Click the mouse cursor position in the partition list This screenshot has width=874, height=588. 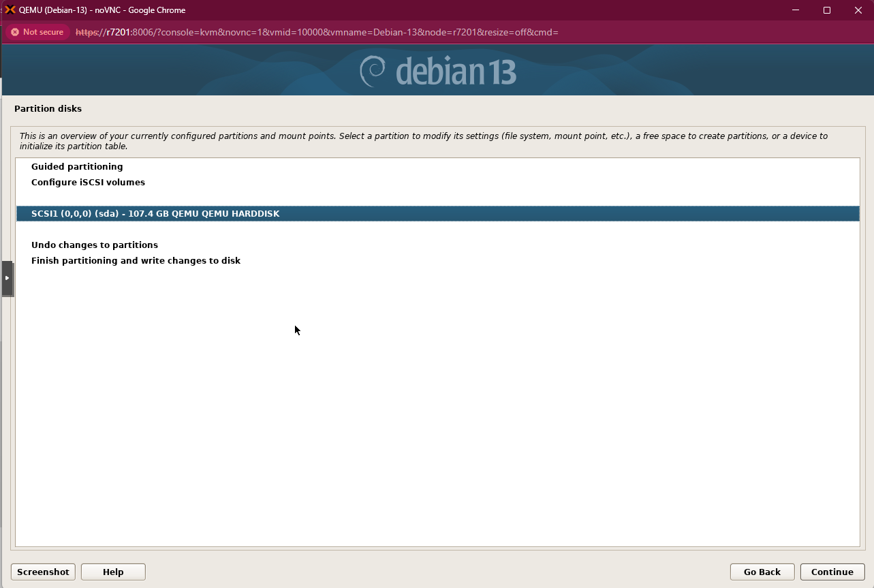click(x=296, y=330)
